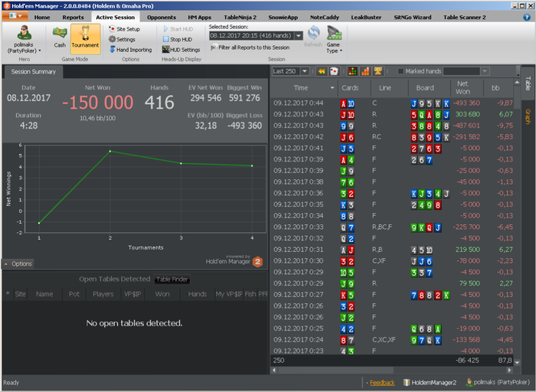
Task: Select the Session Summary tab
Action: click(33, 72)
